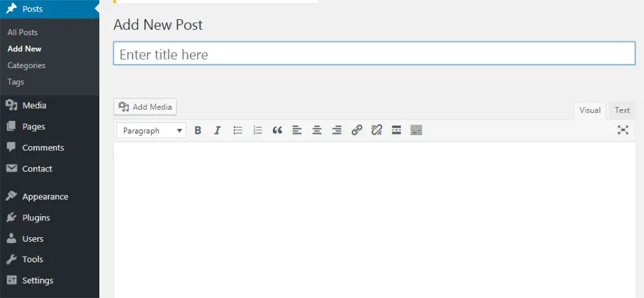Screen dimensions: 644x298
Task: Open the Pages menu
Action: coord(49,126)
